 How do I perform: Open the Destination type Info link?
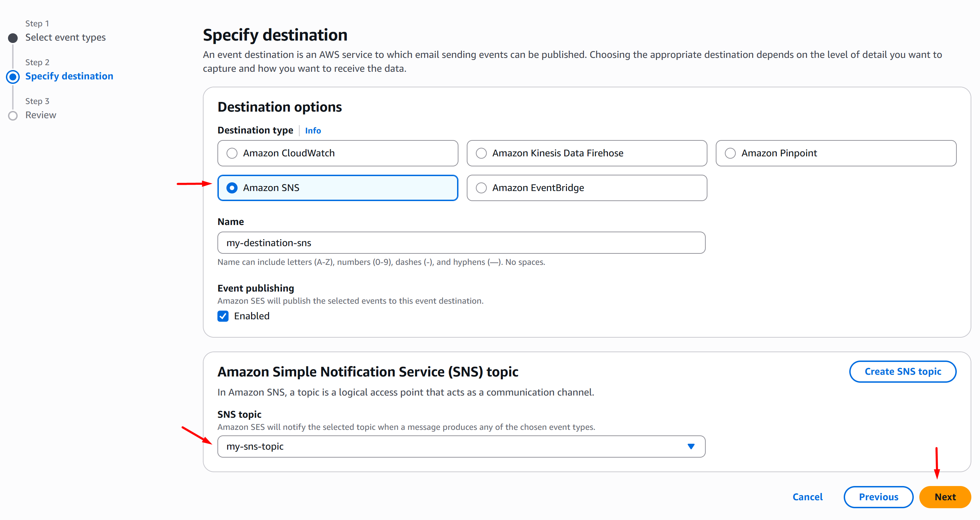click(313, 130)
